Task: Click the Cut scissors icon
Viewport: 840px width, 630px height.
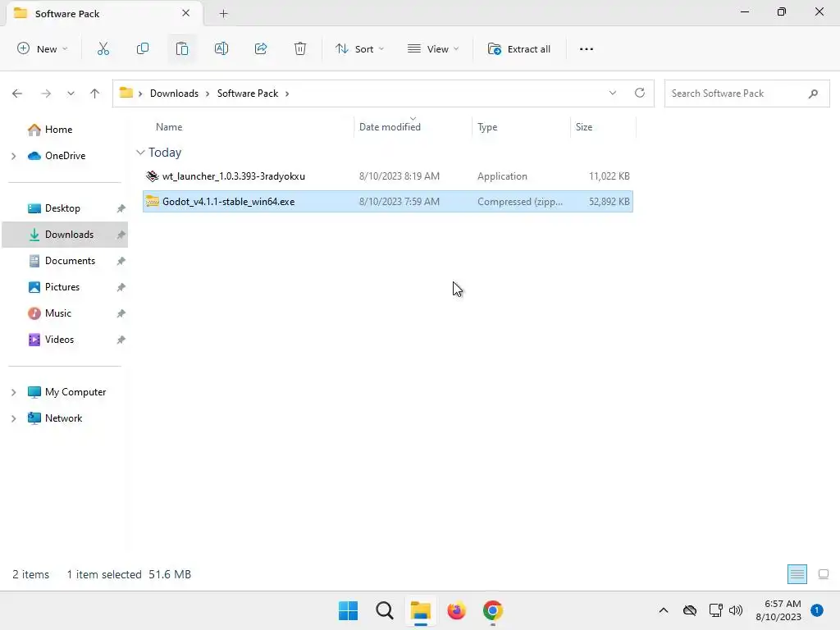Action: pos(103,48)
